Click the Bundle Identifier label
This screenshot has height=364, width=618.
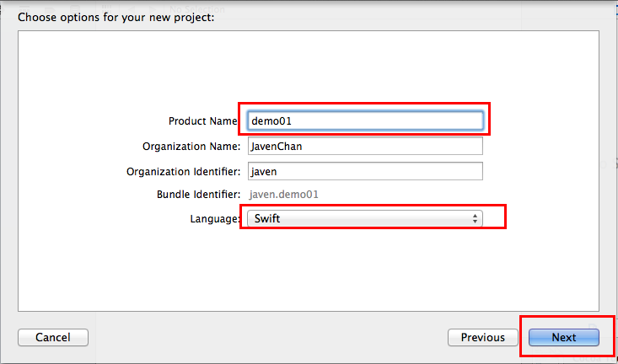tap(198, 195)
